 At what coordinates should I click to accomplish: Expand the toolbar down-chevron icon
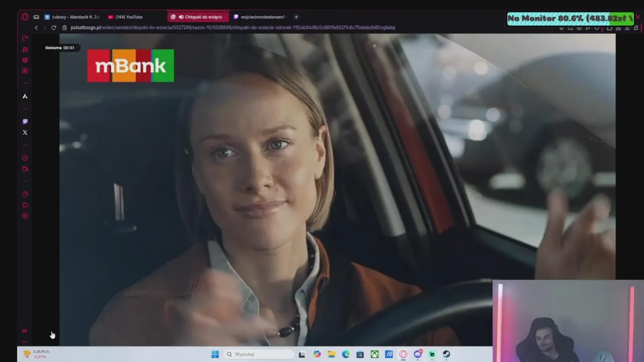pyautogui.click(x=597, y=28)
